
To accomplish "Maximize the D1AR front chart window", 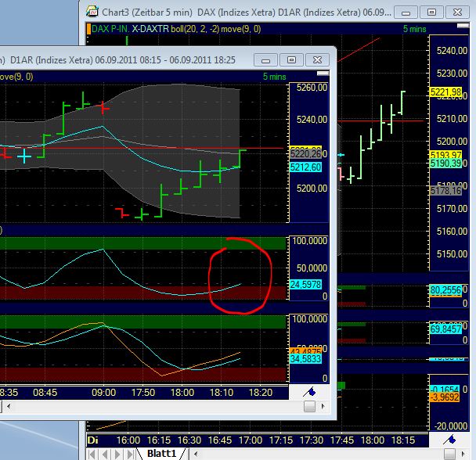I will coord(291,60).
